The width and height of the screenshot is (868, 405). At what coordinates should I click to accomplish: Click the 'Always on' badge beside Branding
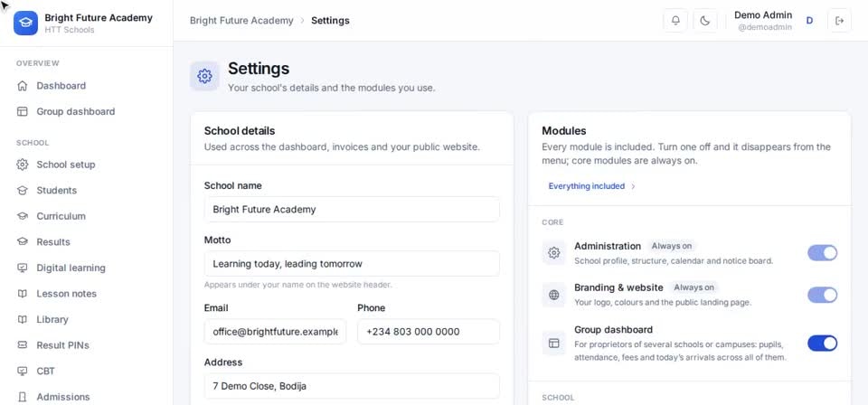(693, 287)
